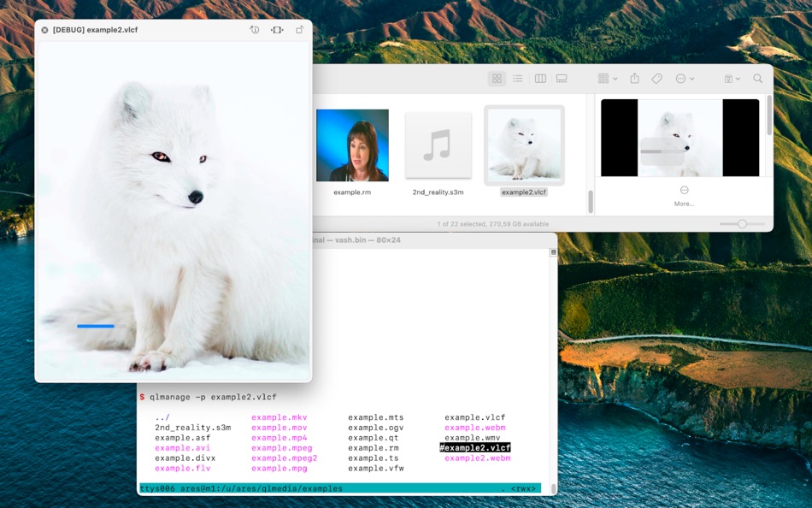Click the large video preview in Finder's preview pane
The image size is (812, 508).
(x=680, y=137)
